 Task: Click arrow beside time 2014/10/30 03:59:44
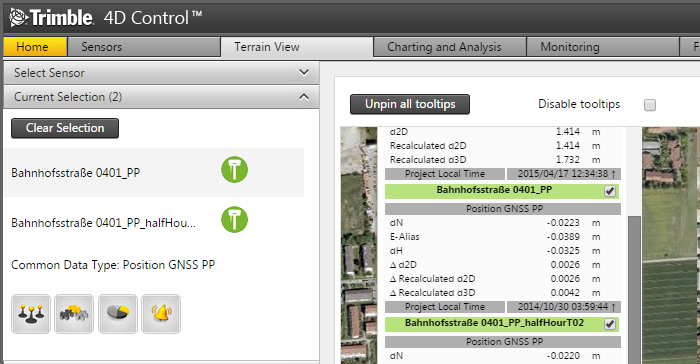(613, 307)
